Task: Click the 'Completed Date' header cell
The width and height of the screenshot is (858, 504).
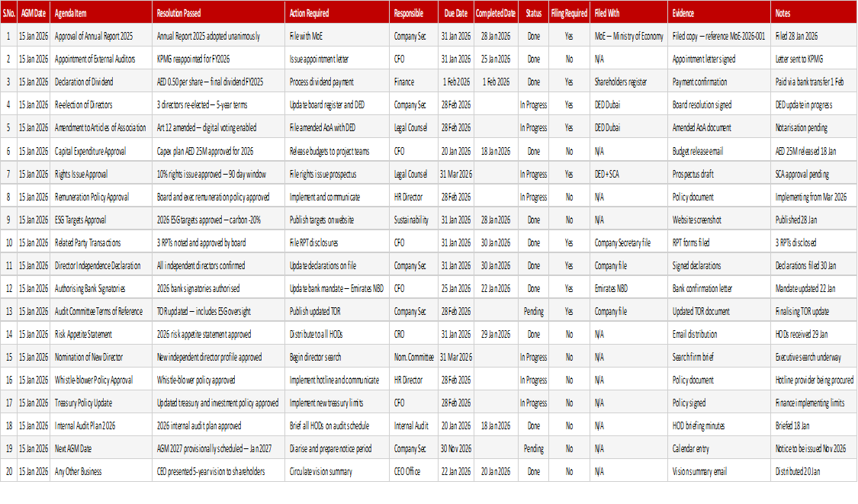Action: click(x=496, y=13)
